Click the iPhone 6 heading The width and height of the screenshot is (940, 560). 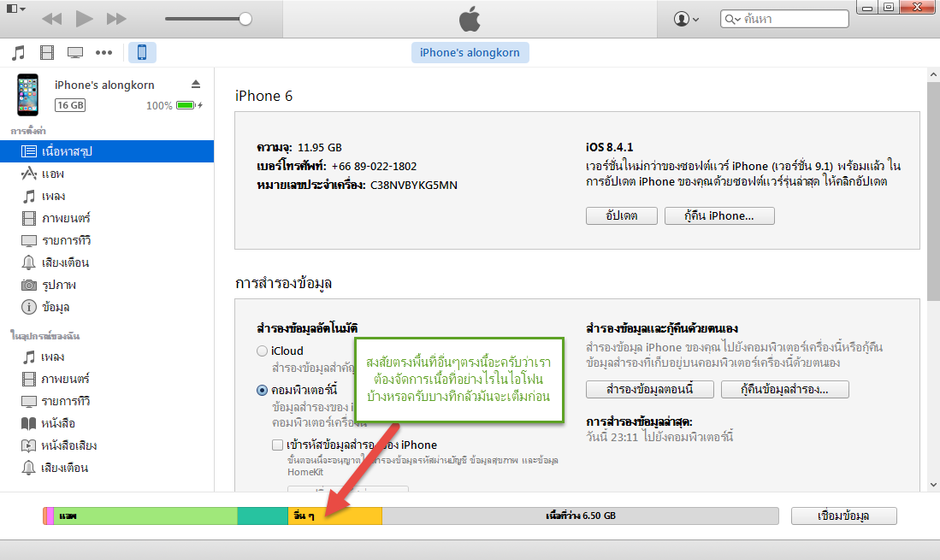pos(263,96)
